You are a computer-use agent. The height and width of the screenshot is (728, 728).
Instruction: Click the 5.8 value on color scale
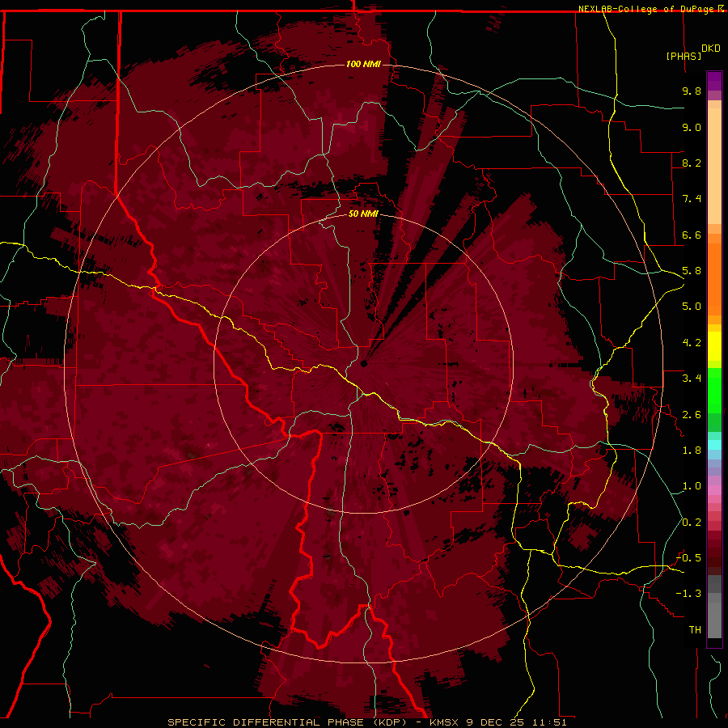(692, 271)
